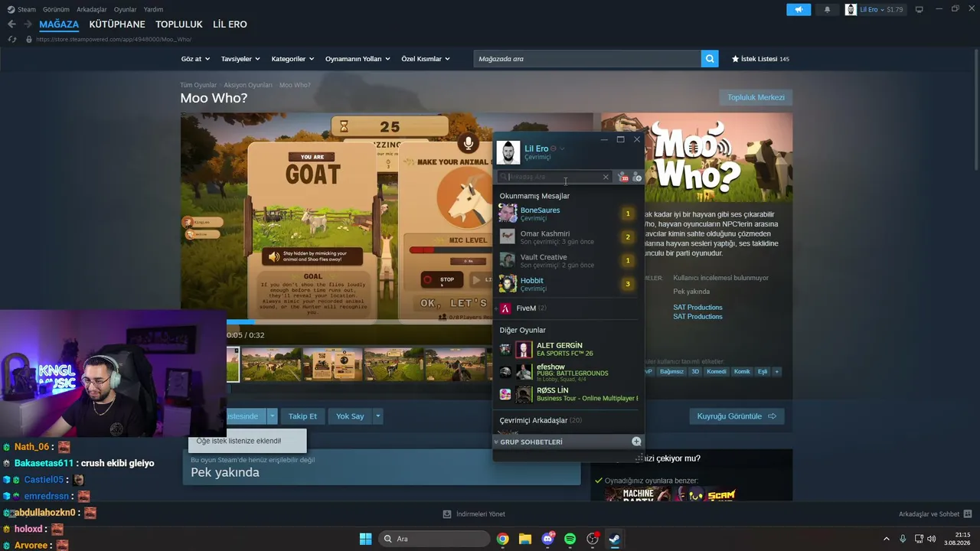The height and width of the screenshot is (551, 980).
Task: Click the Aksiyon Oyunları breadcrumb link
Action: pos(248,85)
